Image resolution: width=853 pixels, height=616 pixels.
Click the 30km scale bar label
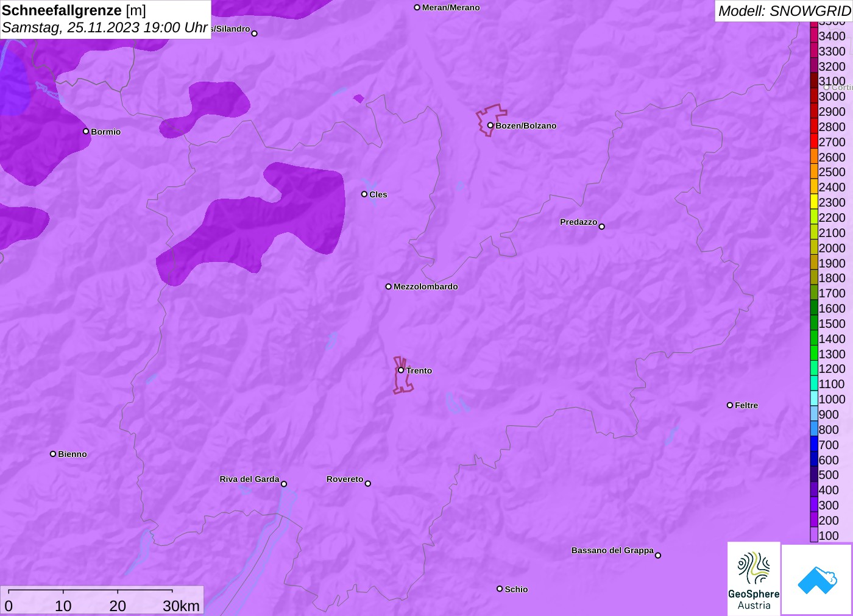coord(181,606)
